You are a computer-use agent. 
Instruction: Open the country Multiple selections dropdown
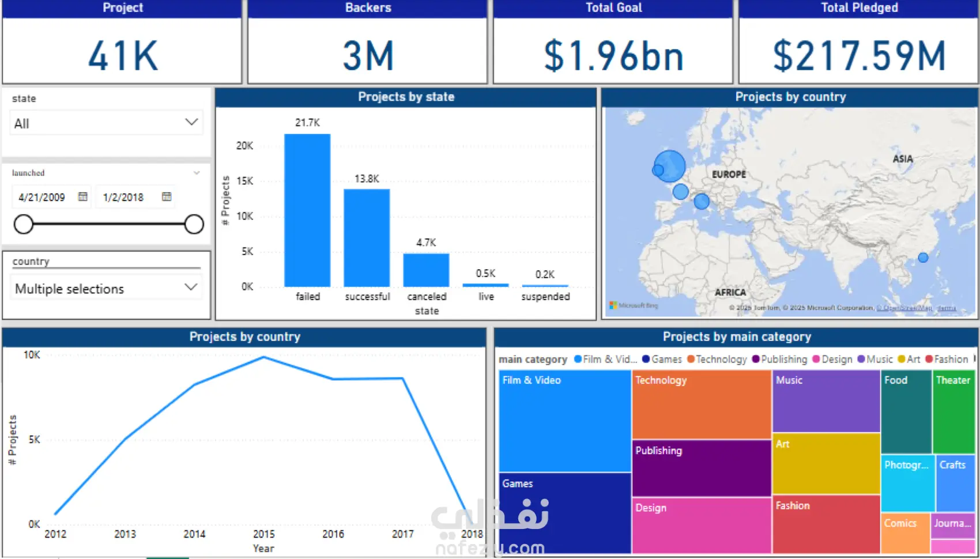pyautogui.click(x=107, y=288)
